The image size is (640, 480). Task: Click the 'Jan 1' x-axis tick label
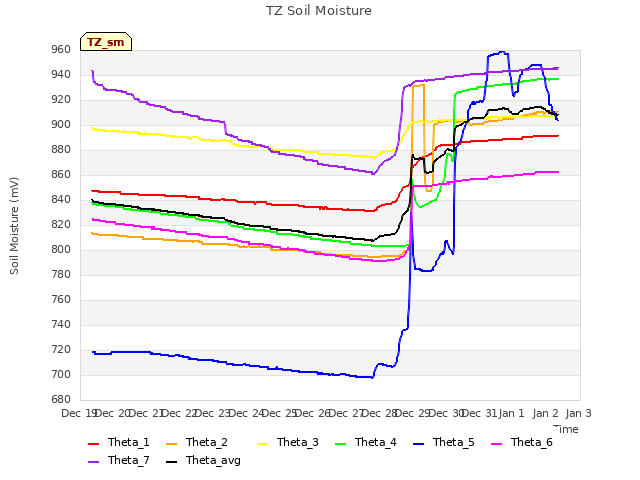click(x=511, y=413)
